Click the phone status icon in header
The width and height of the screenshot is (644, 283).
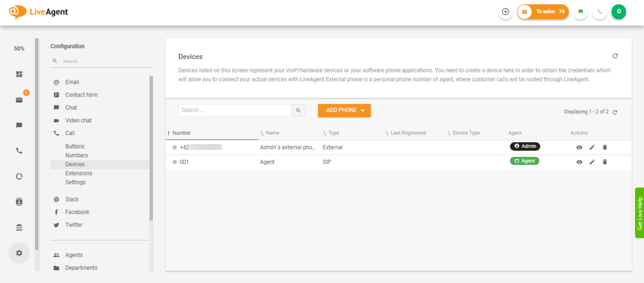[x=599, y=12]
